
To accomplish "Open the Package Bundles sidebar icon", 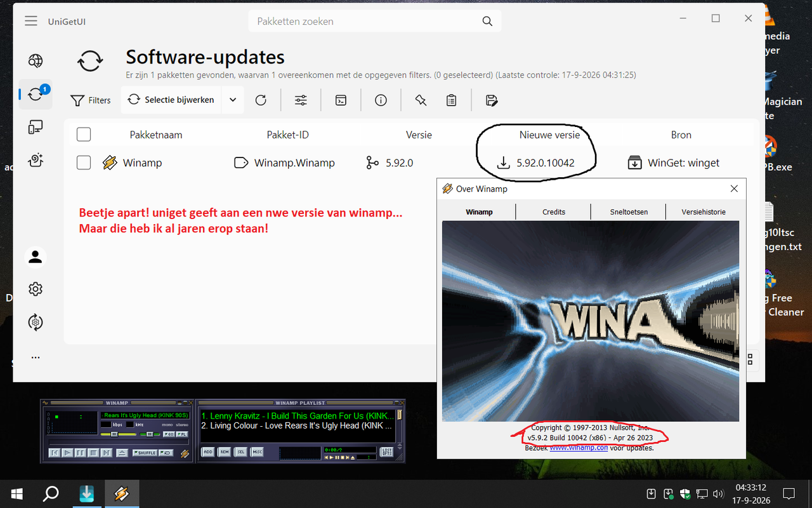I will tap(36, 161).
